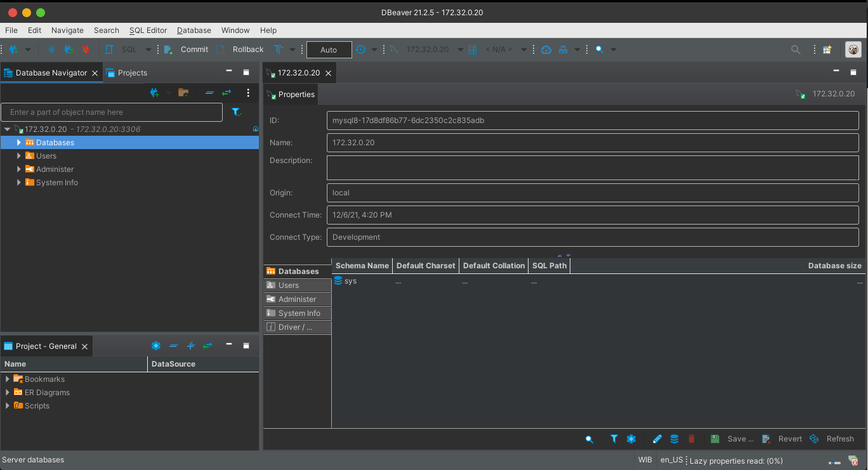The height and width of the screenshot is (470, 868).
Task: Toggle the data filter in bottom toolbar
Action: [614, 438]
